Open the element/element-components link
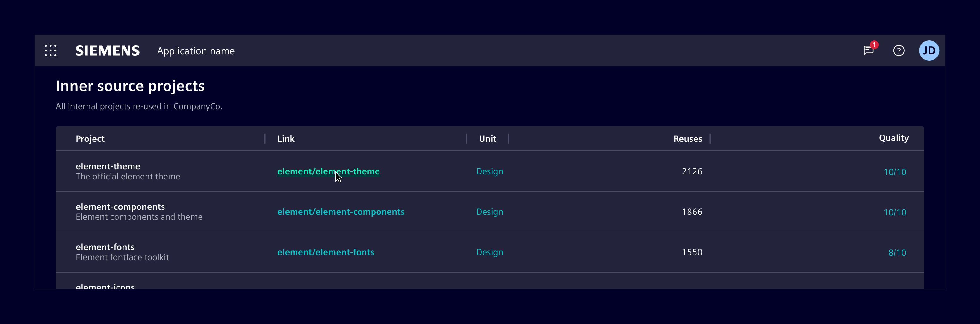Viewport: 980px width, 324px height. click(341, 212)
